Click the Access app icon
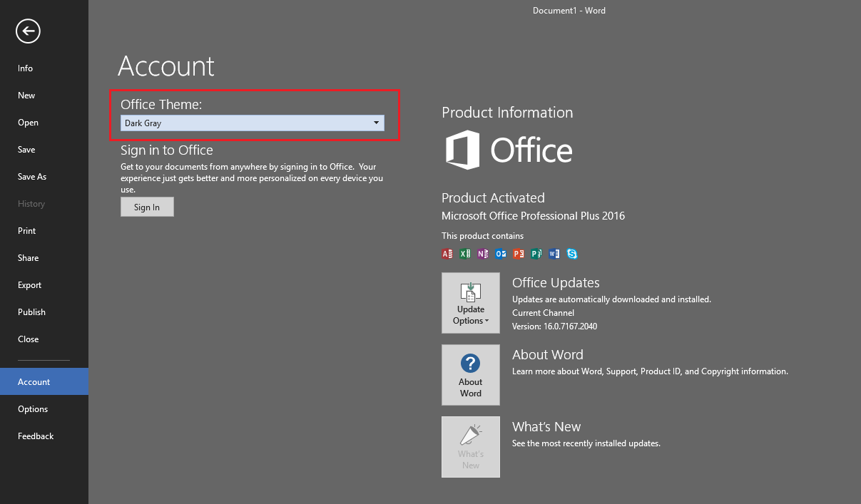Image resolution: width=861 pixels, height=504 pixels. pyautogui.click(x=448, y=253)
